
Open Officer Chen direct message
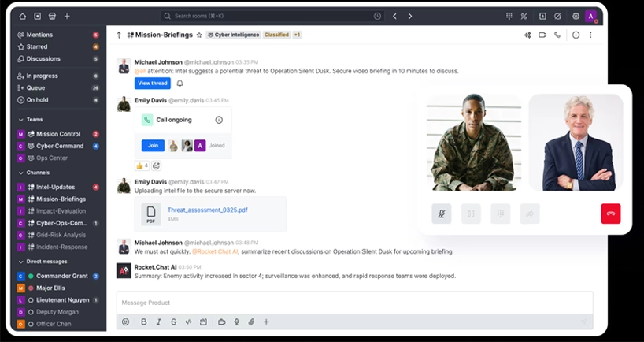(x=58, y=324)
